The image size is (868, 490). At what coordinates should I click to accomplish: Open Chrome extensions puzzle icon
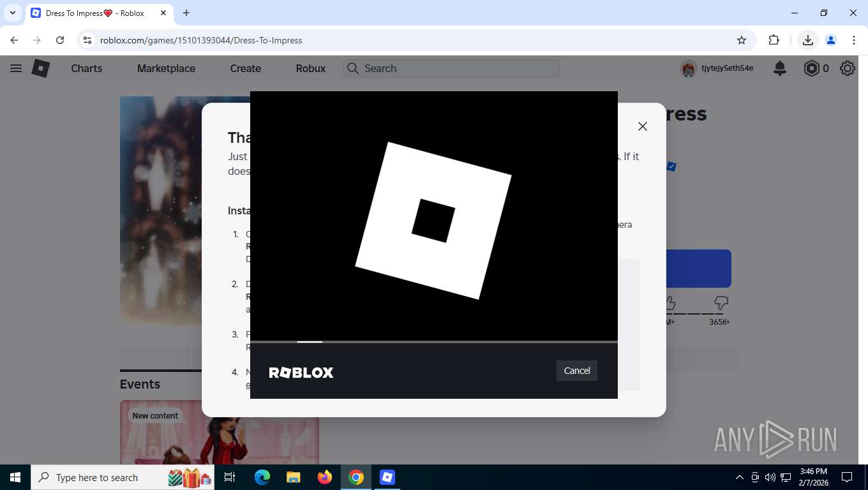(774, 40)
